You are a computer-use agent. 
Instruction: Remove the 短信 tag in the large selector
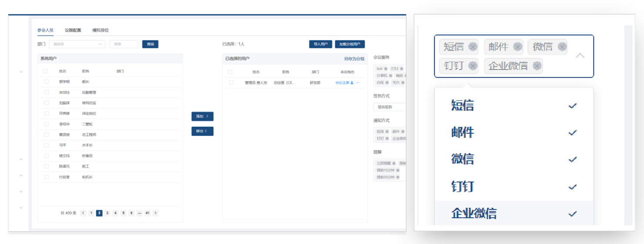point(473,47)
